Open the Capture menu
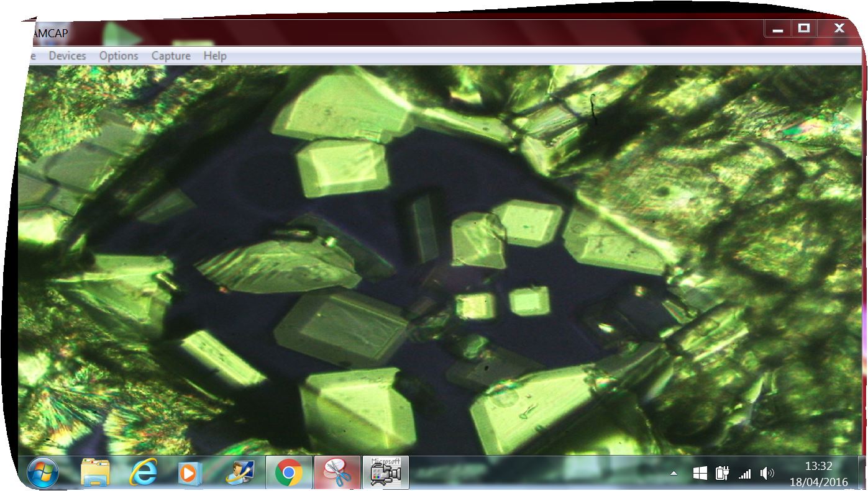Screen dimensions: 868x491 tap(171, 56)
